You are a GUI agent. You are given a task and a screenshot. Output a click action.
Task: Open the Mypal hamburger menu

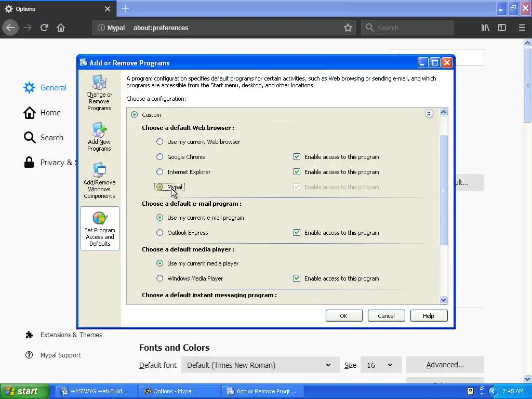(x=522, y=28)
